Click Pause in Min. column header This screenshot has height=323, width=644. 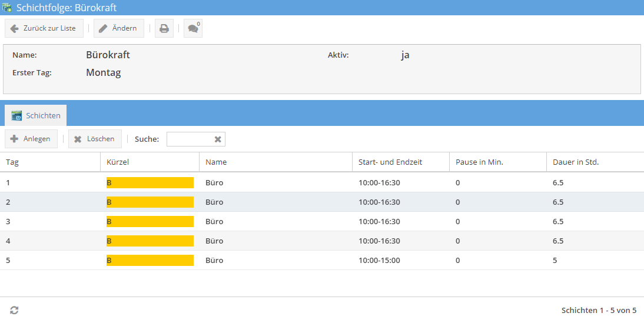pos(479,162)
